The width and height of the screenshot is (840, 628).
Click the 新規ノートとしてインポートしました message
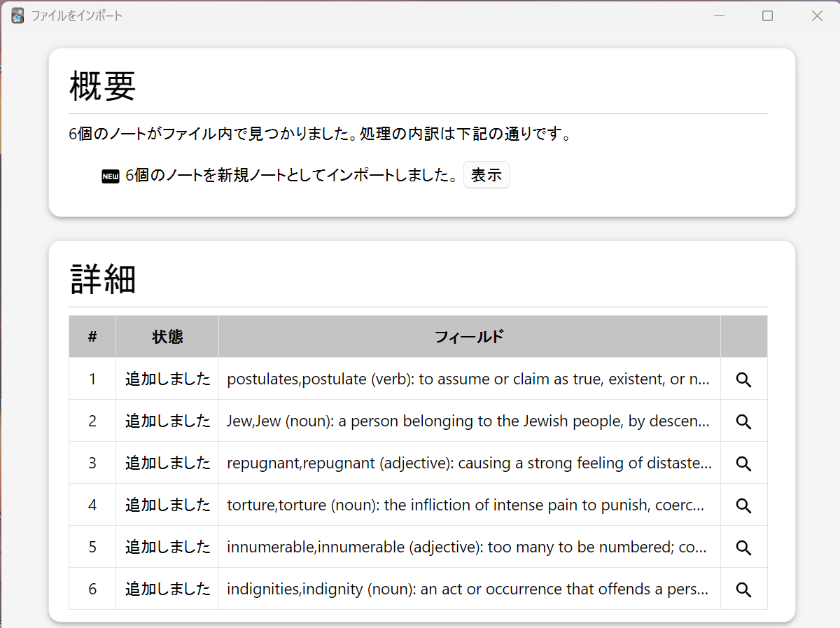pyautogui.click(x=292, y=176)
